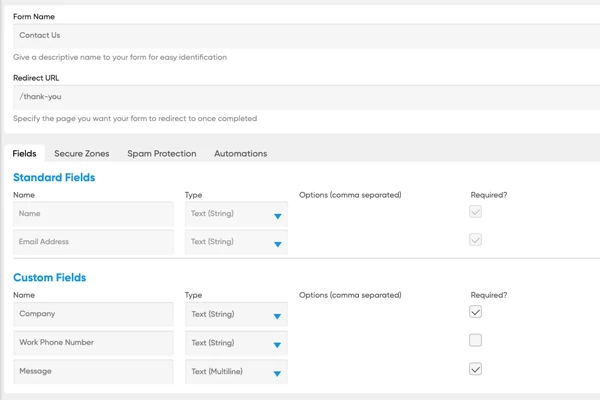Expand the Company field Type dropdown
The image size is (600, 400).
(236, 314)
